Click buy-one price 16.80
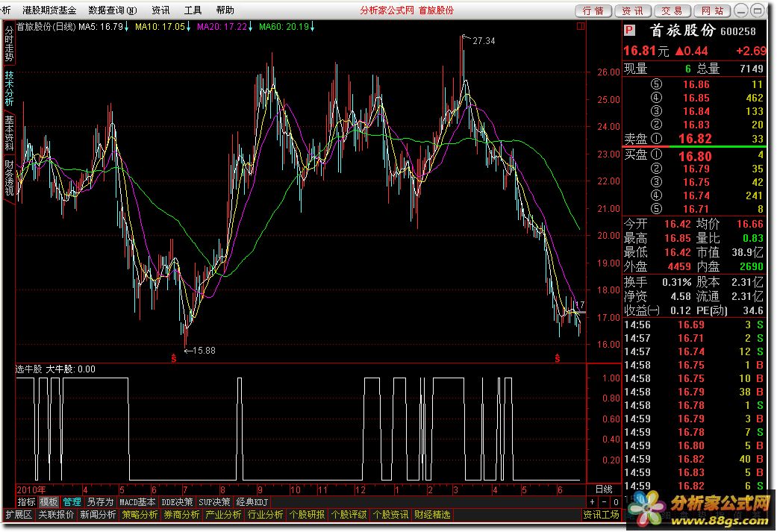 (695, 157)
